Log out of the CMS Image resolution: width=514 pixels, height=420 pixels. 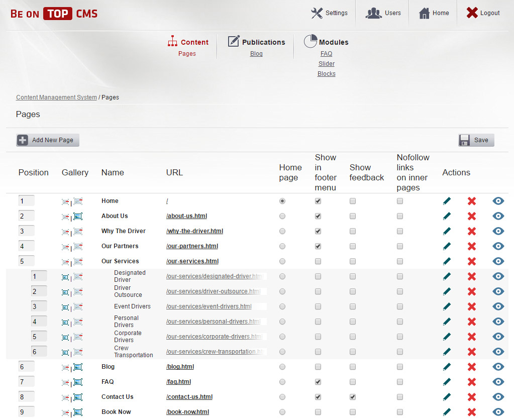(483, 13)
